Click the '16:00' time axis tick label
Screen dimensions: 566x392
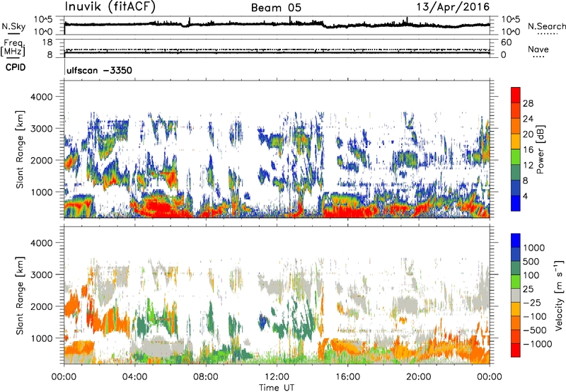(347, 377)
